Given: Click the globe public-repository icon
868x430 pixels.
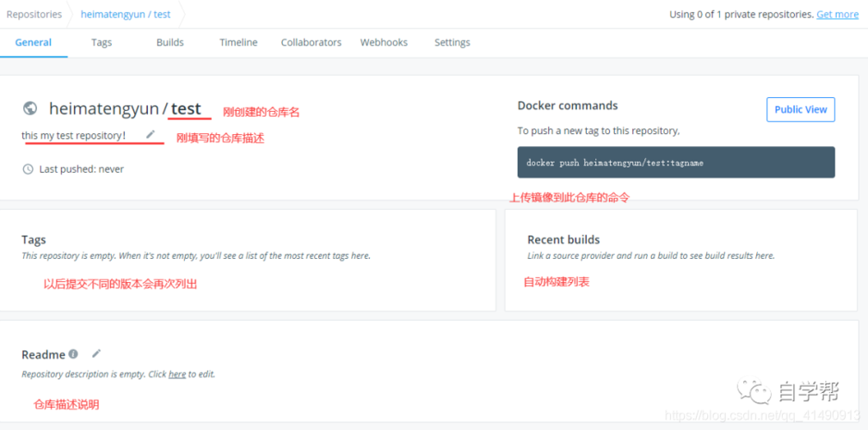Looking at the screenshot, I should tap(30, 107).
